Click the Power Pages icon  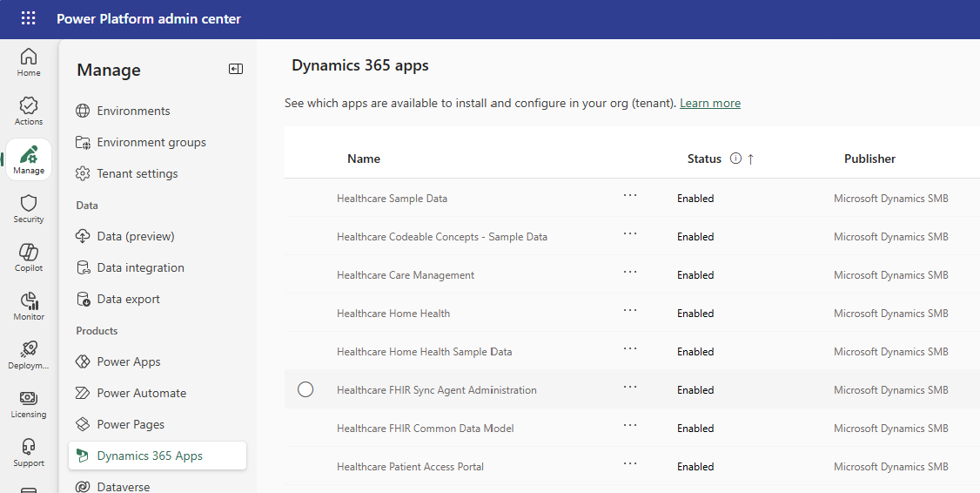point(83,424)
